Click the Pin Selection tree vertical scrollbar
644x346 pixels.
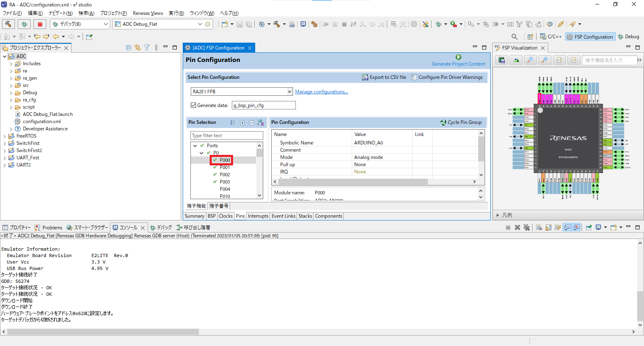pyautogui.click(x=259, y=153)
